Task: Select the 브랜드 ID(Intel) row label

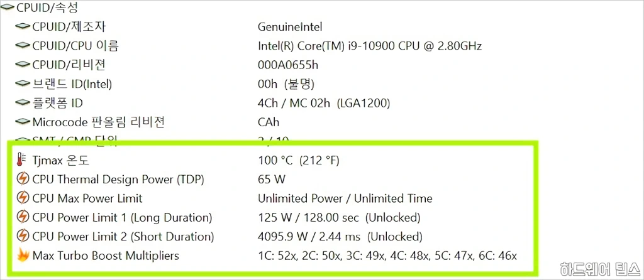Action: click(72, 84)
